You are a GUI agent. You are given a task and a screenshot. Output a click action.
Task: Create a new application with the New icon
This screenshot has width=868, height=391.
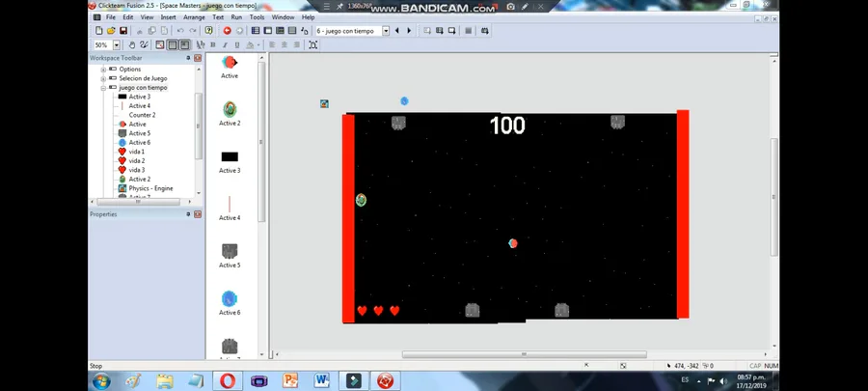(98, 31)
